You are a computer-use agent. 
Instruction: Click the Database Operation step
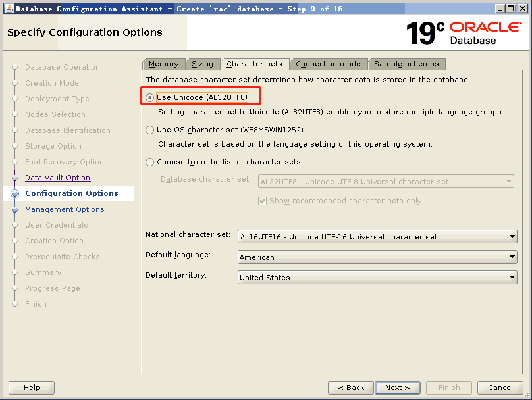(x=63, y=67)
